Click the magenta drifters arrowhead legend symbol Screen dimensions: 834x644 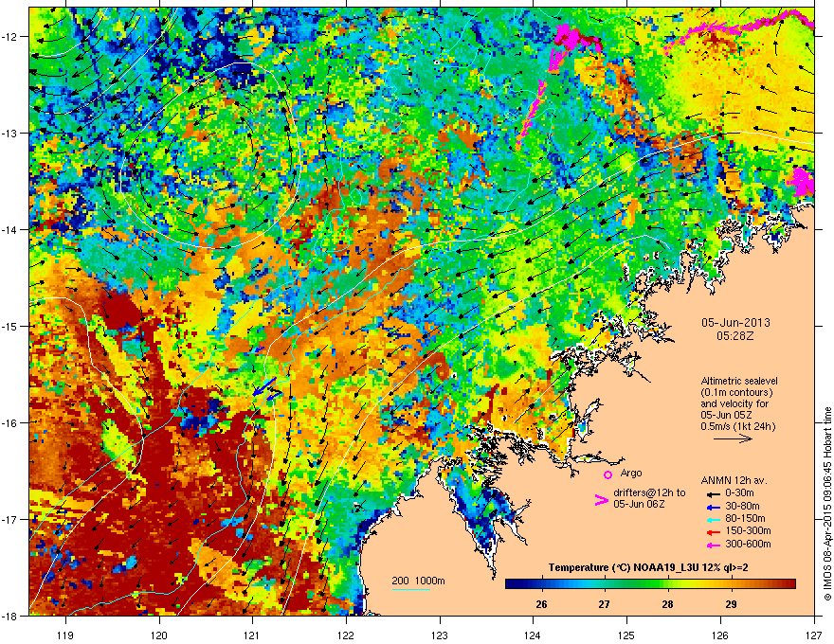pos(601,500)
